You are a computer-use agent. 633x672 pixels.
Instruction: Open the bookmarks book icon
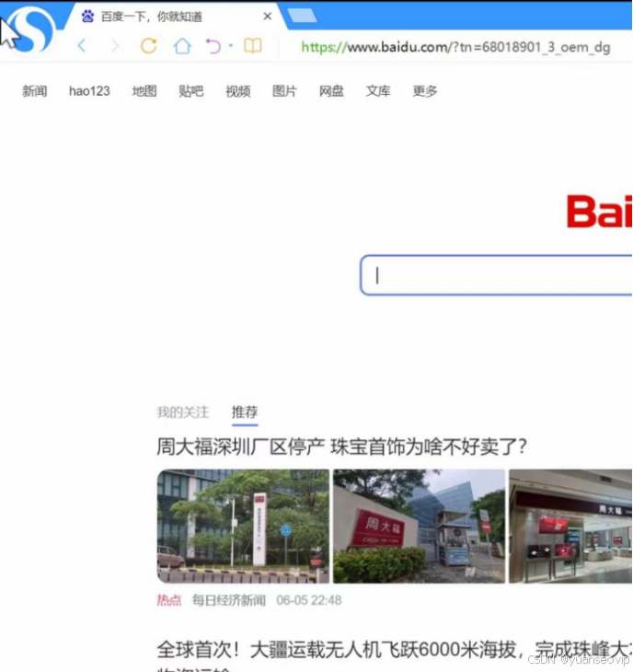[253, 45]
